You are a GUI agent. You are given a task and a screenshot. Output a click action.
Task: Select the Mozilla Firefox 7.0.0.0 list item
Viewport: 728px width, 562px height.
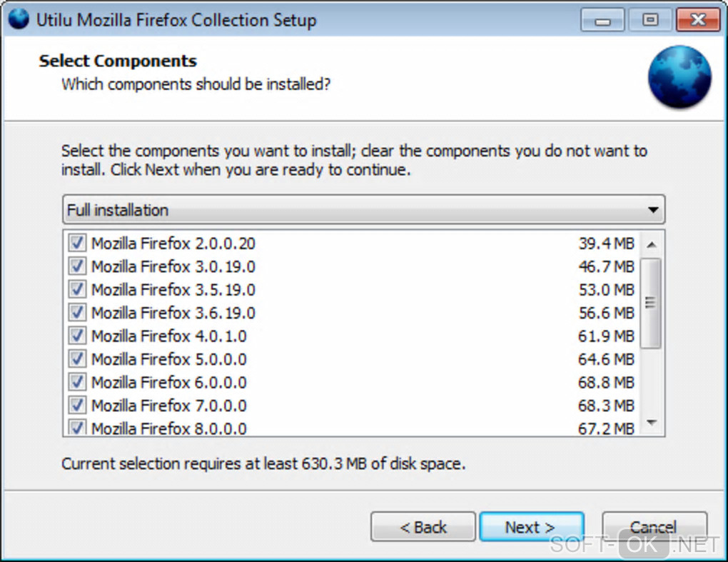click(169, 406)
